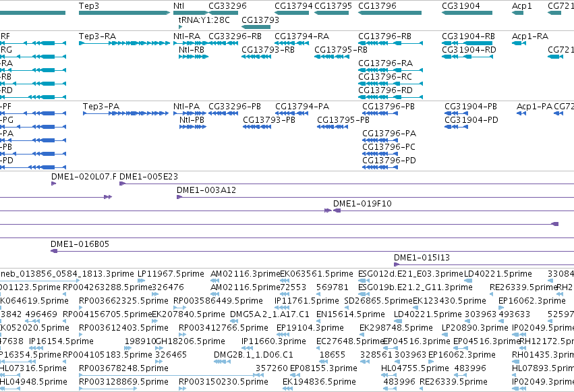Click the EK194836.5prime EST label
This screenshot has height=392, width=574.
319,382
